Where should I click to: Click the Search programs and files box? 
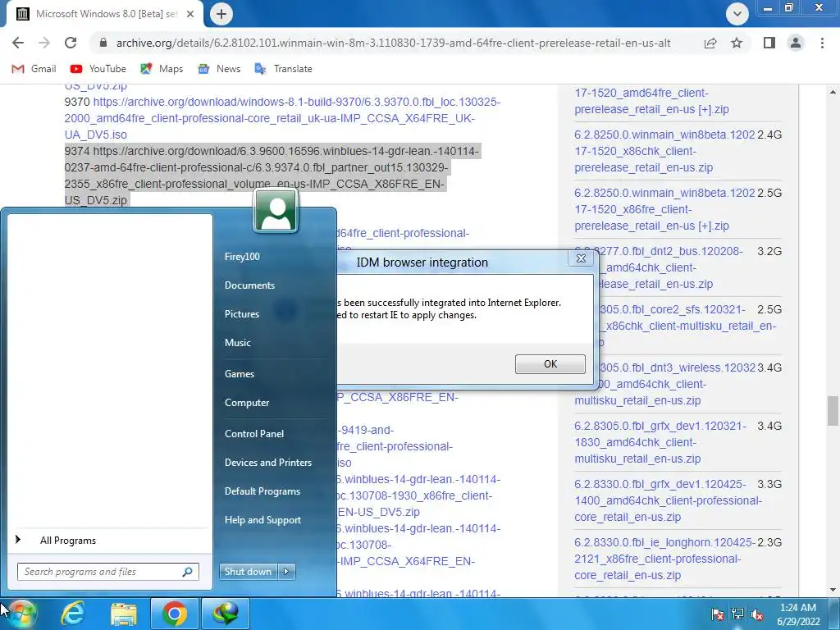coord(107,572)
